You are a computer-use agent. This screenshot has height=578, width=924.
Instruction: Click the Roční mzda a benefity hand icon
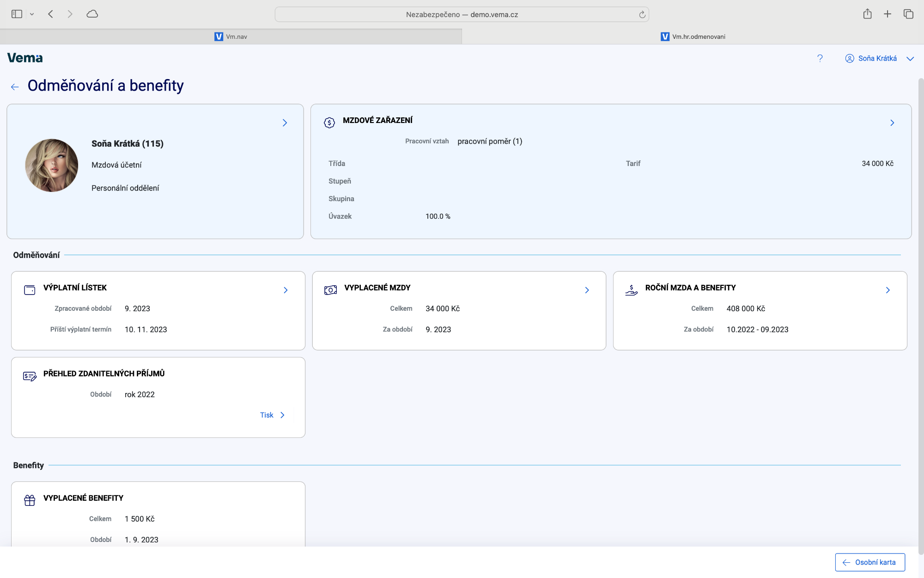(x=632, y=290)
